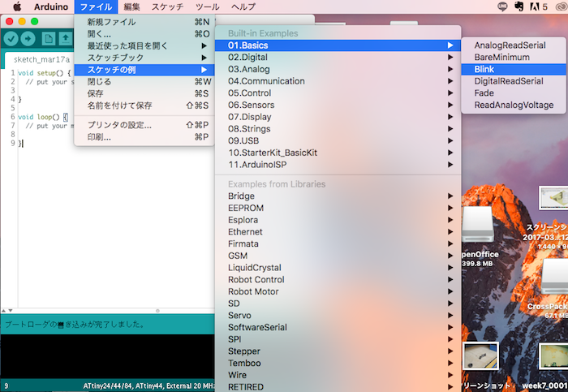
Task: Expand the 03.Analog examples submenu
Action: 338,69
